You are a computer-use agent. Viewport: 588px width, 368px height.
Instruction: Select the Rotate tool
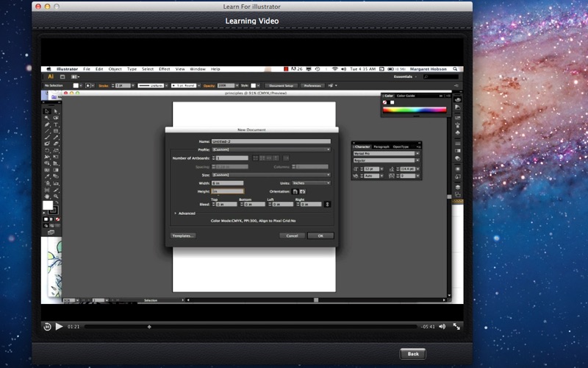pyautogui.click(x=47, y=151)
